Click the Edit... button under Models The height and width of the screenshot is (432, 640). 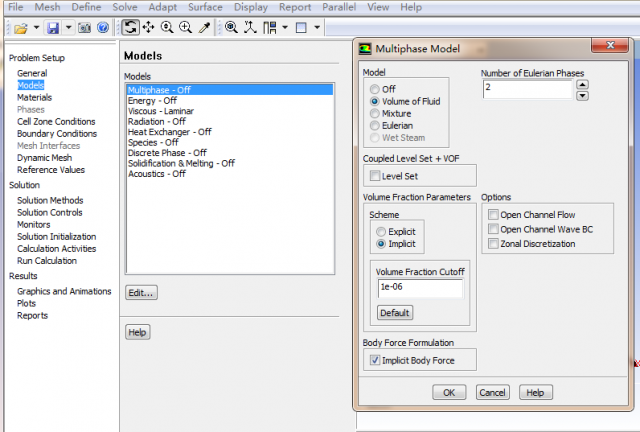pyautogui.click(x=141, y=293)
